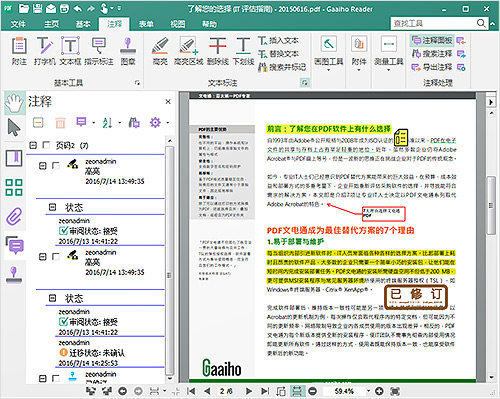The height and width of the screenshot is (399, 500).
Task: Go to the next page
Action: point(248,391)
